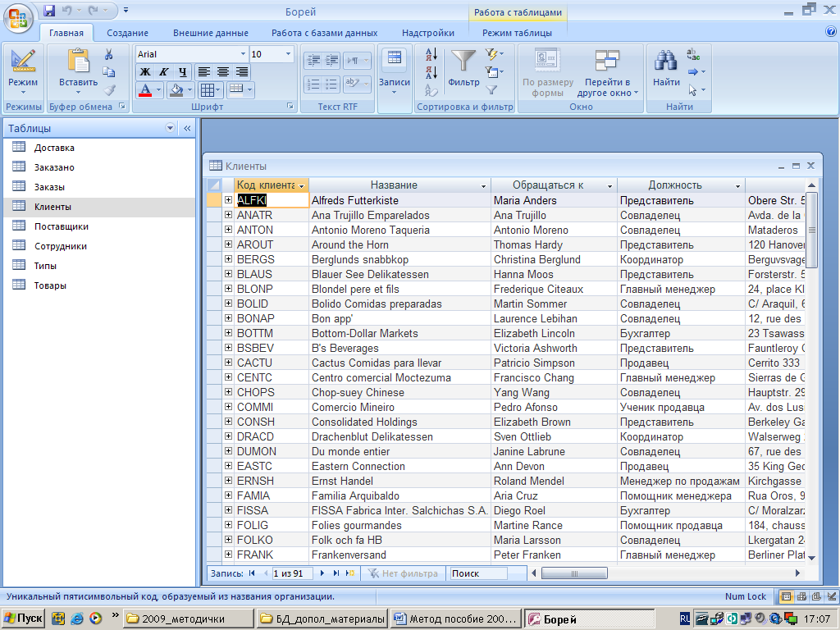The image size is (840, 630).
Task: Click the Filter (Фильтр) funnel icon
Action: pos(463,61)
